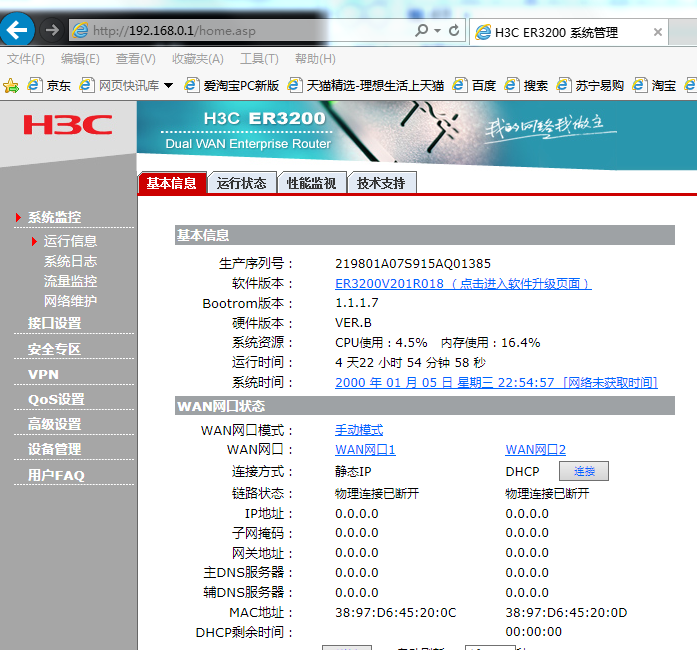Screen dimensions: 697x650
Task: Open the address bar dropdown arrow
Action: (x=438, y=31)
